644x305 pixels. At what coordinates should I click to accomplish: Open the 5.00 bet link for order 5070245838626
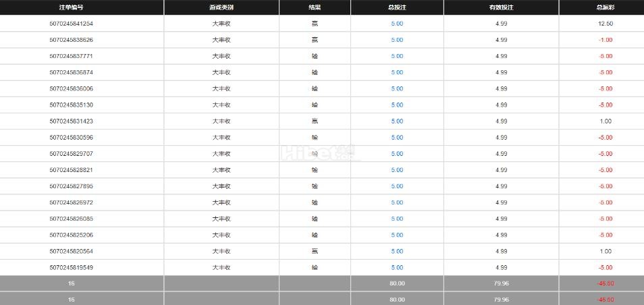point(397,40)
